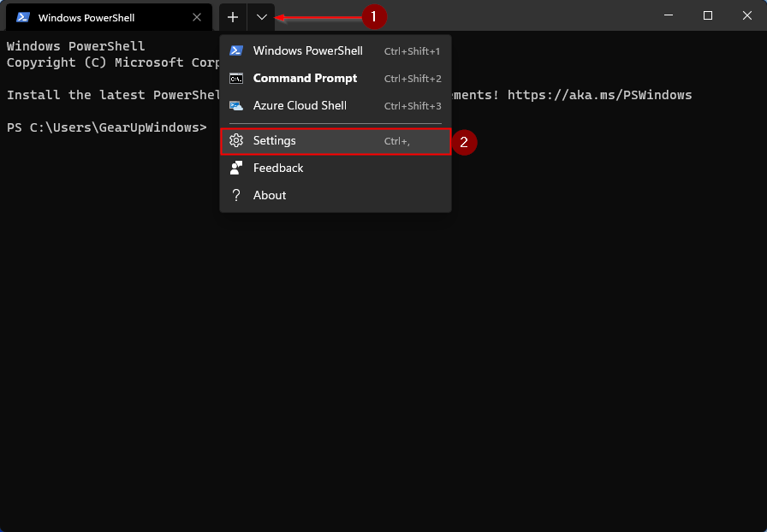This screenshot has height=532, width=767.
Task: Open the About dialog
Action: (x=270, y=195)
